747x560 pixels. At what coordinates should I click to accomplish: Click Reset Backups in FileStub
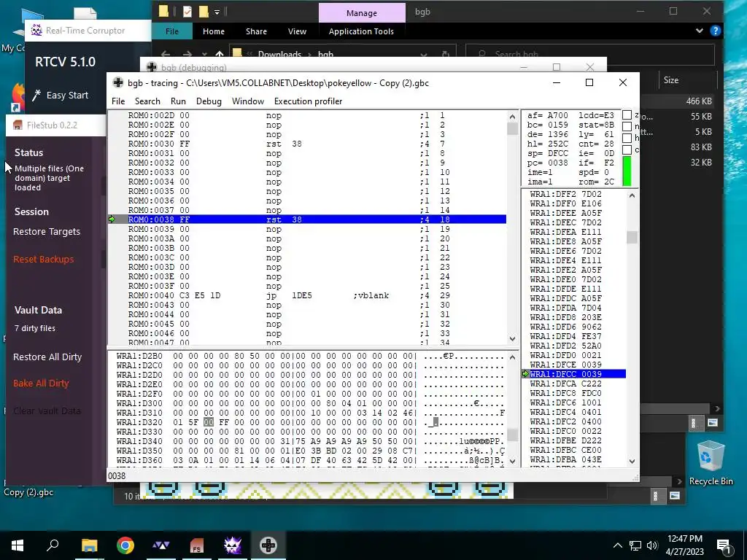(x=43, y=259)
